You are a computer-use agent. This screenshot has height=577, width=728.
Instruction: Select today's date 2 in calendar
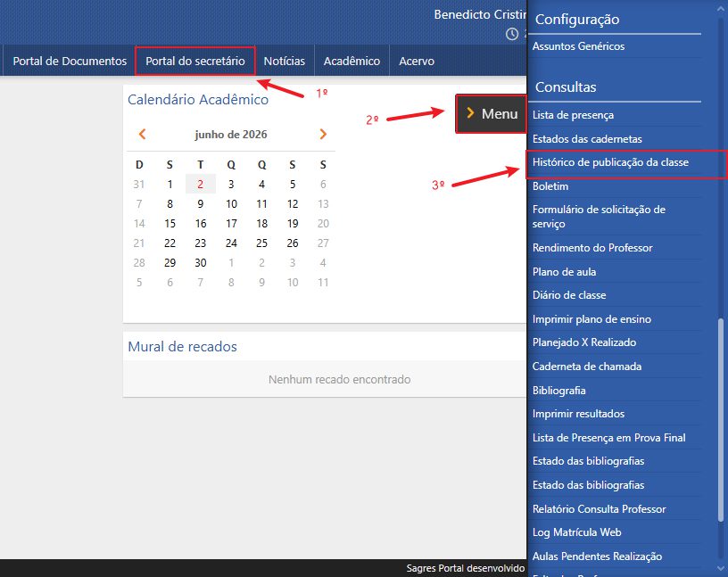201,185
